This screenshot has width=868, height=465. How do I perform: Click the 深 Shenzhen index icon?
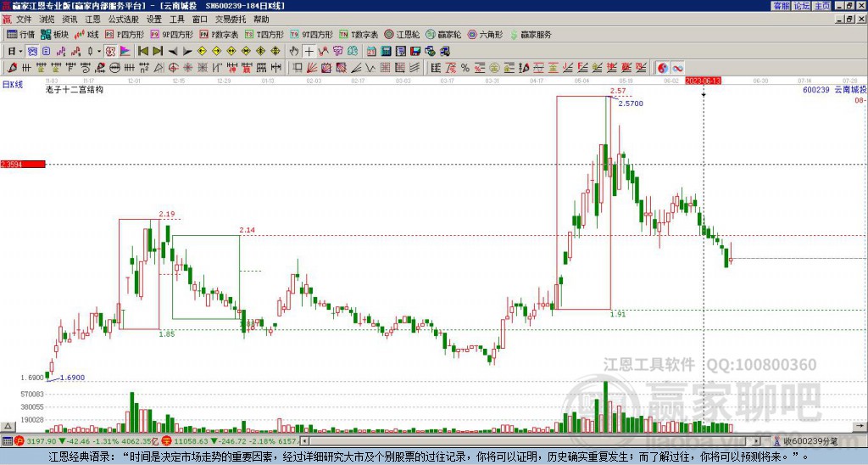pyautogui.click(x=166, y=441)
